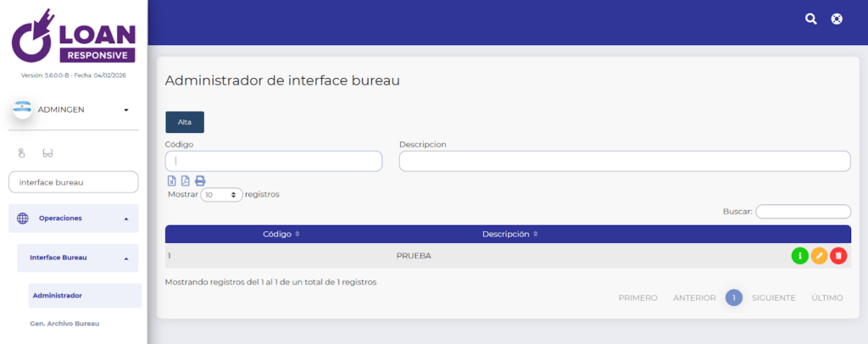The width and height of the screenshot is (868, 344).
Task: Open Gen. Archivo Bureau menu item
Action: click(66, 324)
